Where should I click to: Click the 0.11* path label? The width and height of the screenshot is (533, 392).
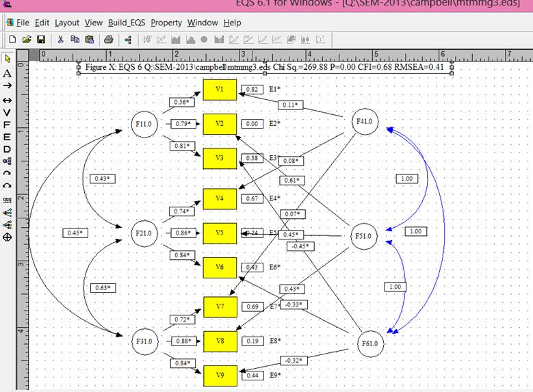(x=291, y=105)
